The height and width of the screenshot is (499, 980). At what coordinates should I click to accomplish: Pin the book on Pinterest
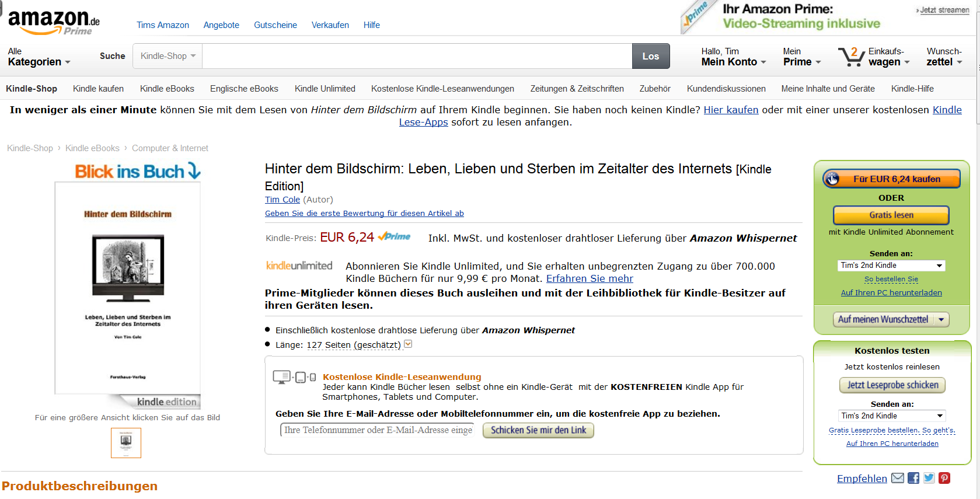944,478
